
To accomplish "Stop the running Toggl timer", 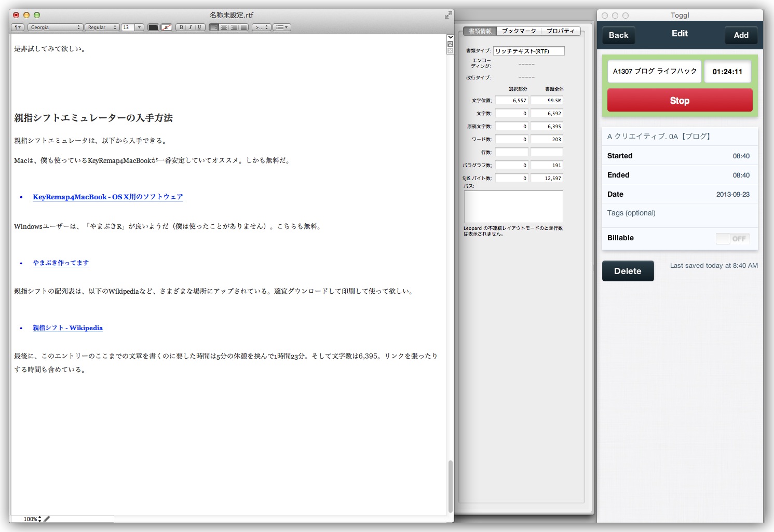I will click(x=680, y=100).
